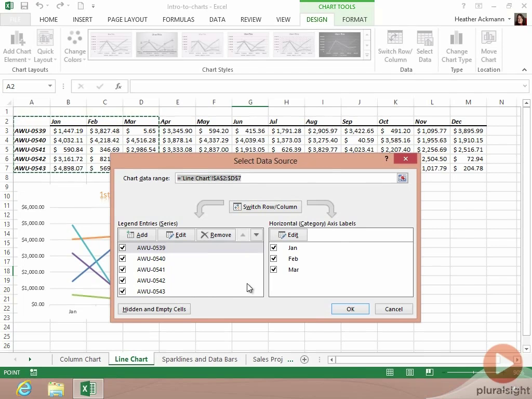Switch to Page Break Preview icon
Image resolution: width=532 pixels, height=399 pixels.
pos(430,372)
